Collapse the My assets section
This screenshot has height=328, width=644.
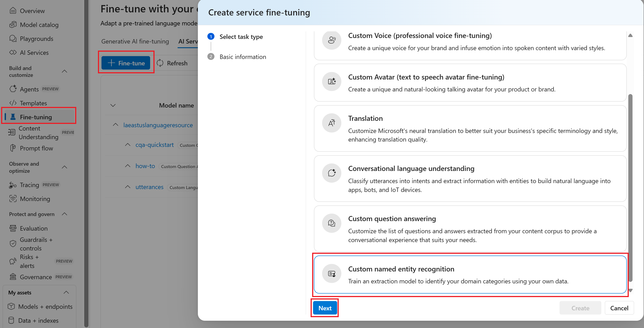[66, 292]
